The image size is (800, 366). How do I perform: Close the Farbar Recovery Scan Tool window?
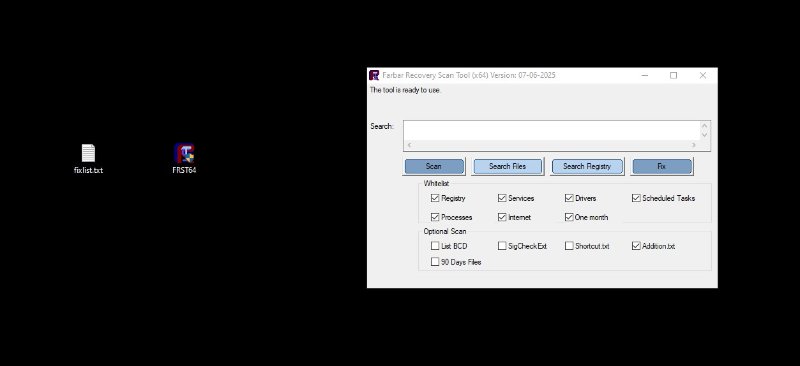[703, 75]
